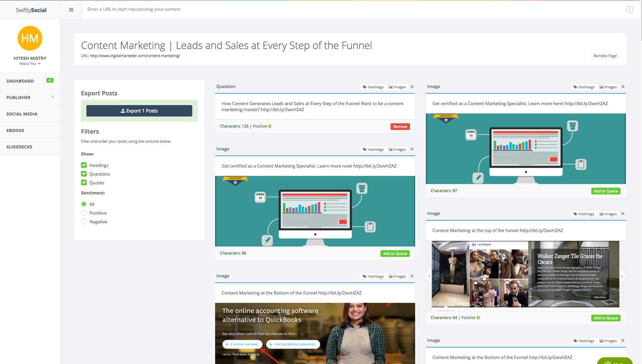
Task: Expand the Publisher menu chevron
Action: tap(52, 97)
